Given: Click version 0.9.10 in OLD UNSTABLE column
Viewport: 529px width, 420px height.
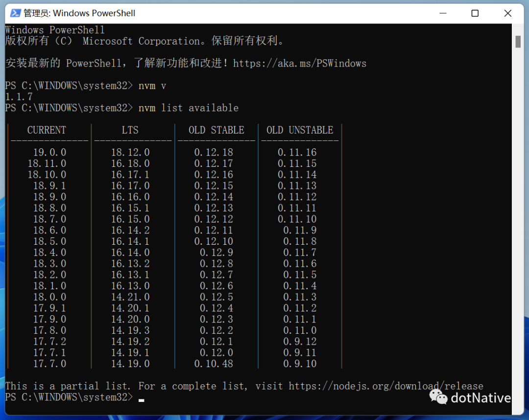Looking at the screenshot, I should [x=300, y=364].
